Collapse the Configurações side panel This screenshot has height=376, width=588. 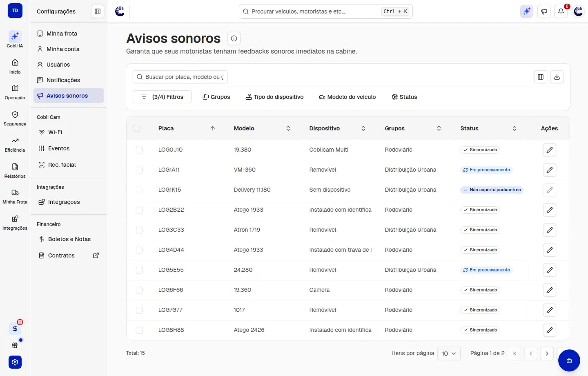(98, 11)
